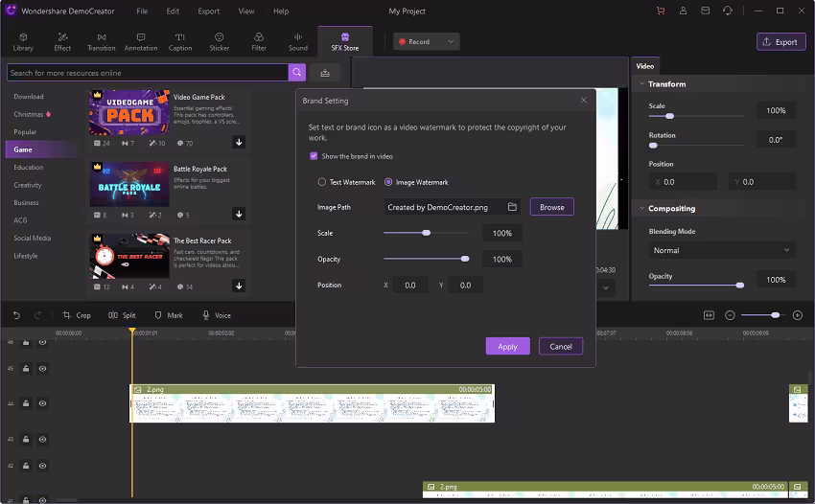Open the Export menu

tap(208, 11)
